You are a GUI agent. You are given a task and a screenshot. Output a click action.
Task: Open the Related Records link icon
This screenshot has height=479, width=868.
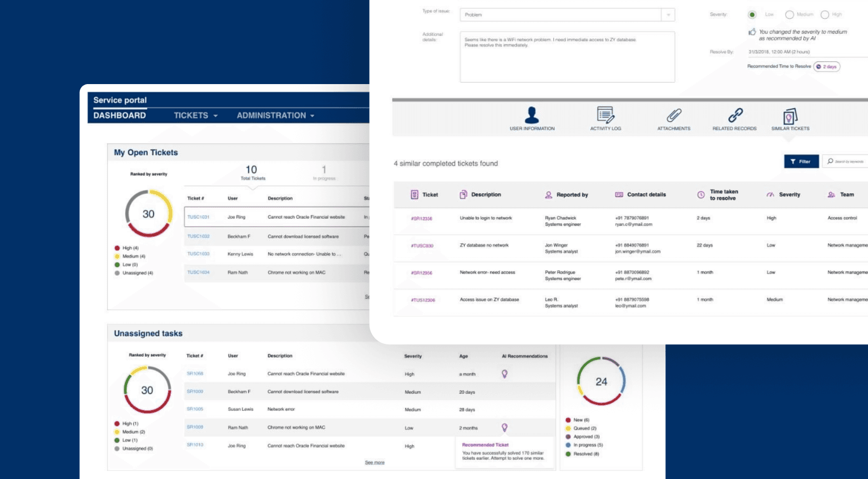pyautogui.click(x=735, y=115)
